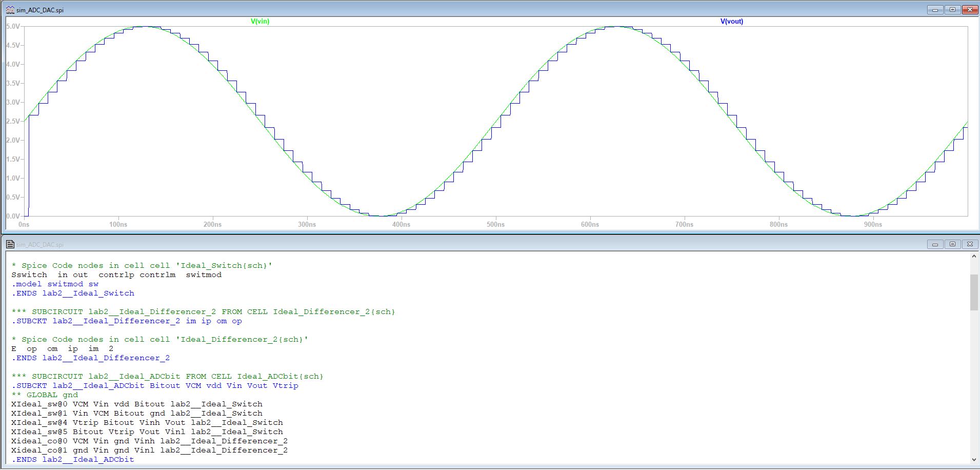Screen dimensions: 980x470
Task: Minimize the waveform plot window
Action: pos(935,10)
